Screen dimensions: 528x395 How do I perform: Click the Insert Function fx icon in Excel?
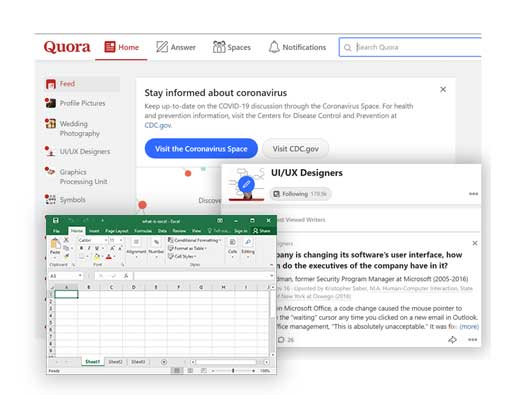pos(126,276)
